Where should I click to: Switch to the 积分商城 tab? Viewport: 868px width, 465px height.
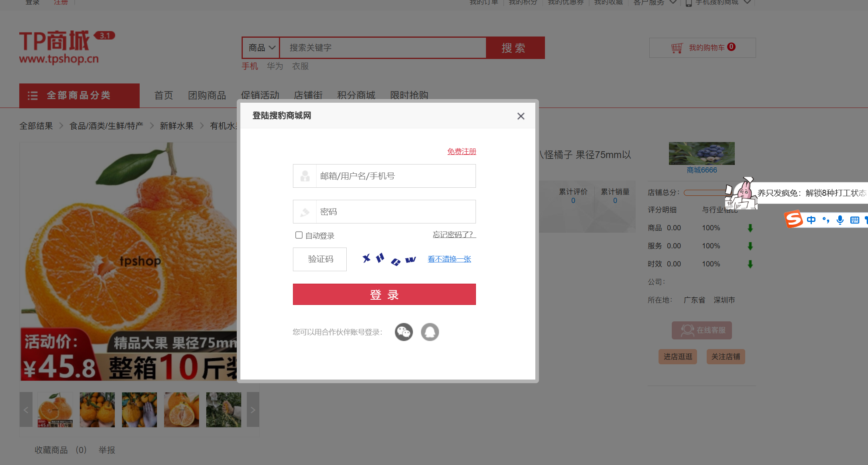point(356,95)
